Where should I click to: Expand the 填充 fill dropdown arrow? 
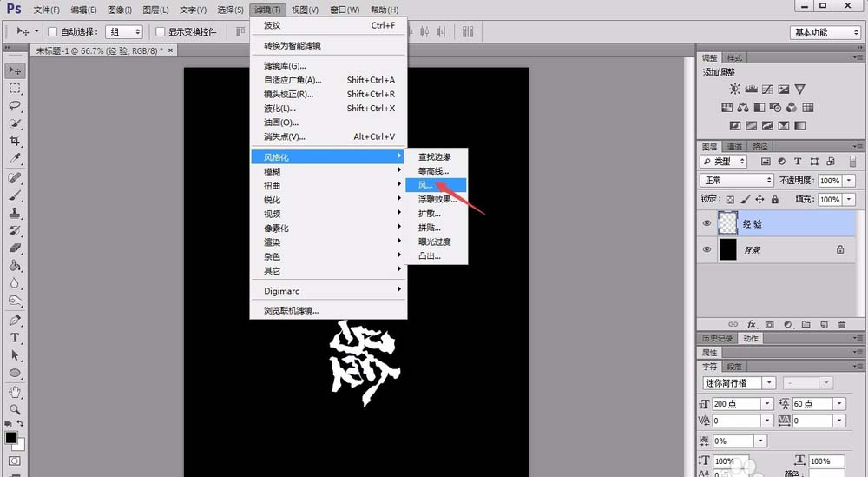click(849, 200)
